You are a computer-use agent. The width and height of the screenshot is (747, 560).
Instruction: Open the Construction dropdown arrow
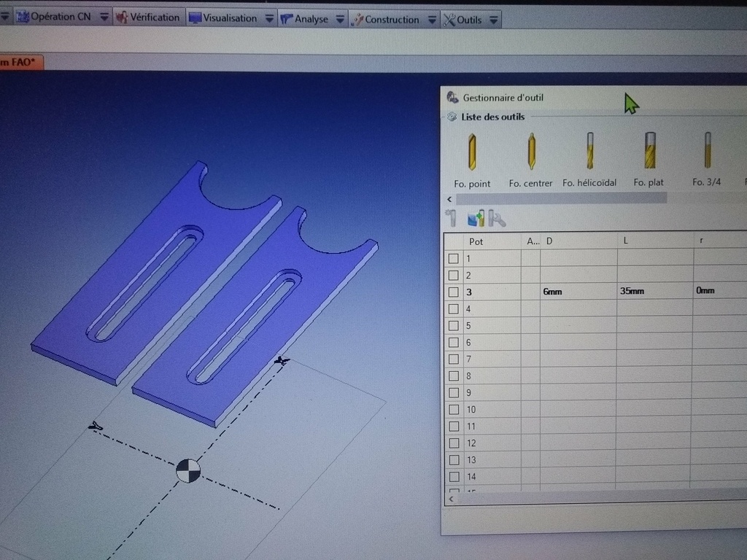click(432, 20)
